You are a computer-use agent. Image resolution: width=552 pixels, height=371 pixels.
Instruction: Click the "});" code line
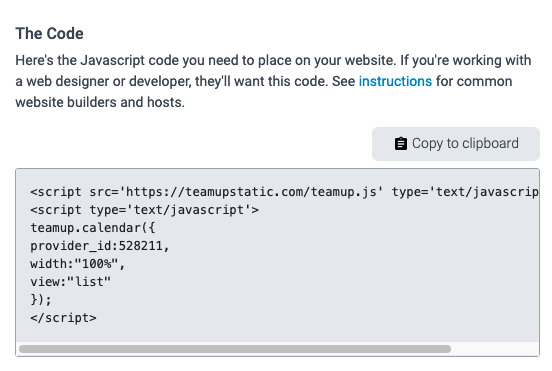coord(41,300)
